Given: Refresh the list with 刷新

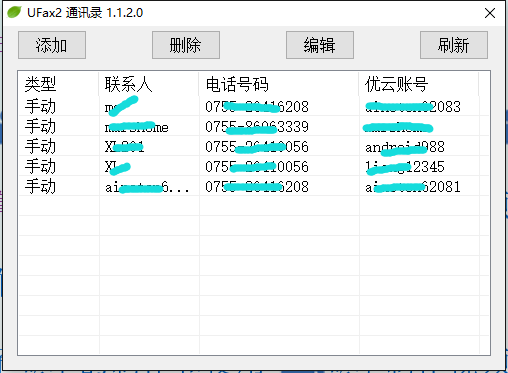Looking at the screenshot, I should coord(454,45).
